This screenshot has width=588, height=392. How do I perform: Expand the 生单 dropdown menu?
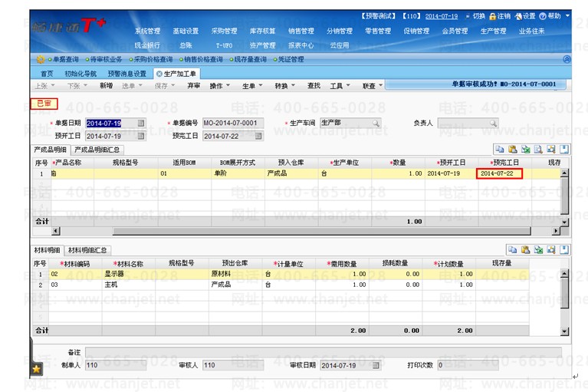coord(252,86)
